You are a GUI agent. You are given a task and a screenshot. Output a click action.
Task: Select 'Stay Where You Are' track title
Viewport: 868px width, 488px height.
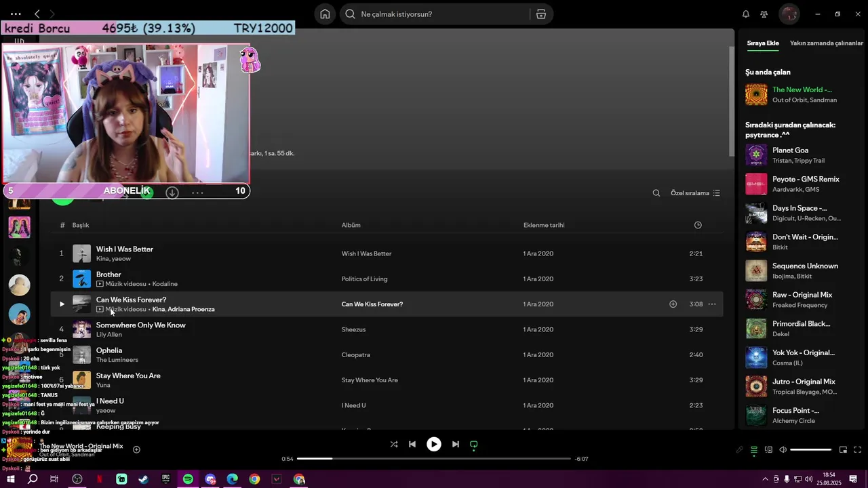coord(128,375)
